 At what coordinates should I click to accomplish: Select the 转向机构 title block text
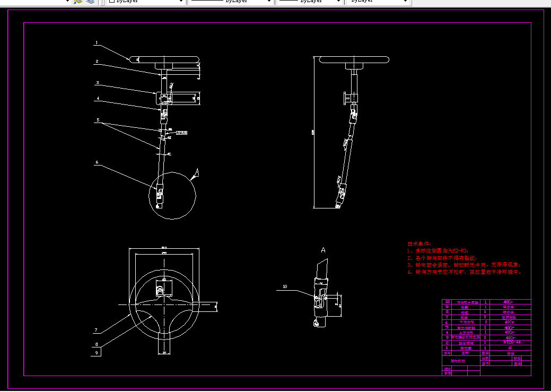pyautogui.click(x=458, y=361)
